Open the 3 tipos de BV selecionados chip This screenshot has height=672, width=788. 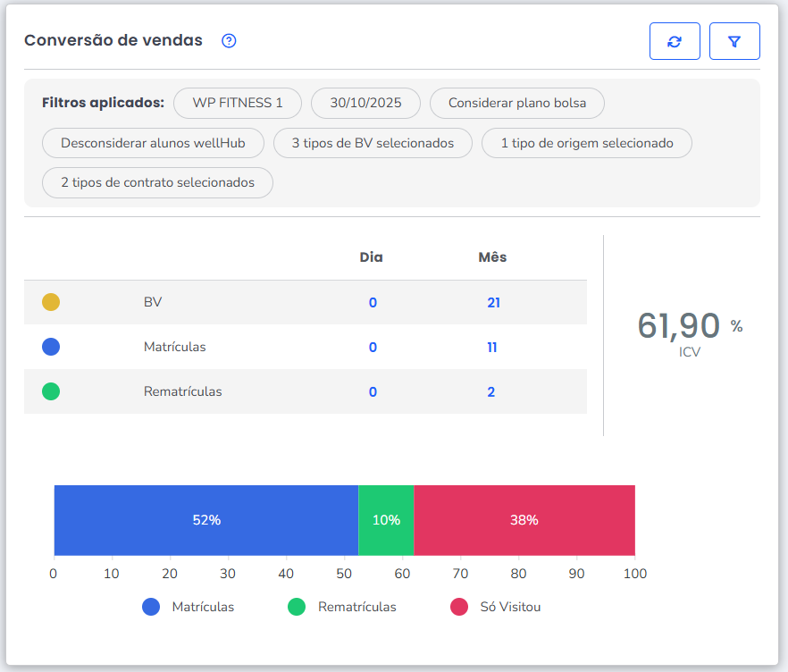[373, 143]
